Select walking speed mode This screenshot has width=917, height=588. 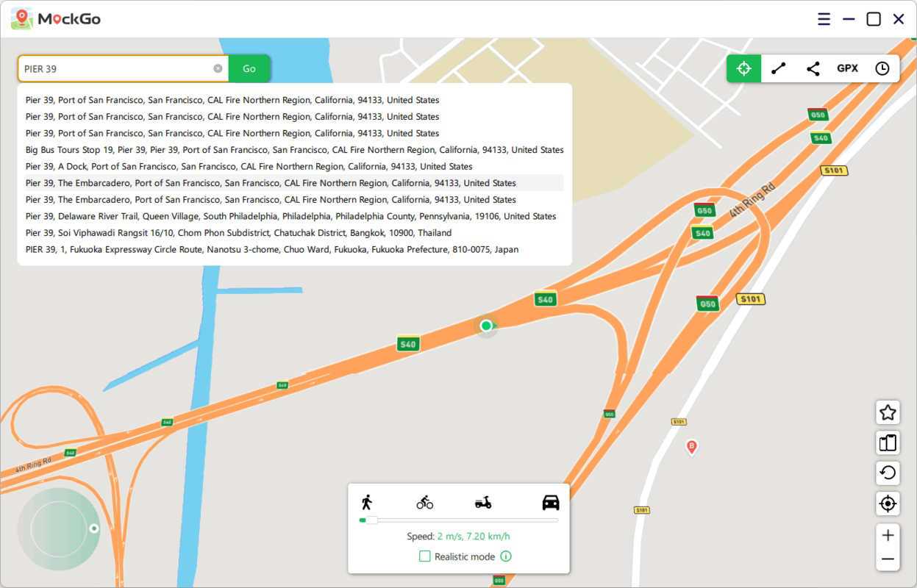tap(366, 502)
